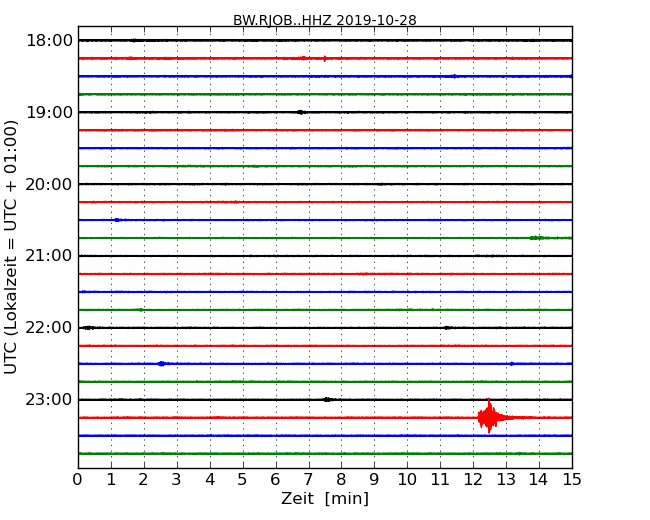Screen dimensions: 650x520
Task: Click x-axis tick label 4
Action: tap(210, 480)
